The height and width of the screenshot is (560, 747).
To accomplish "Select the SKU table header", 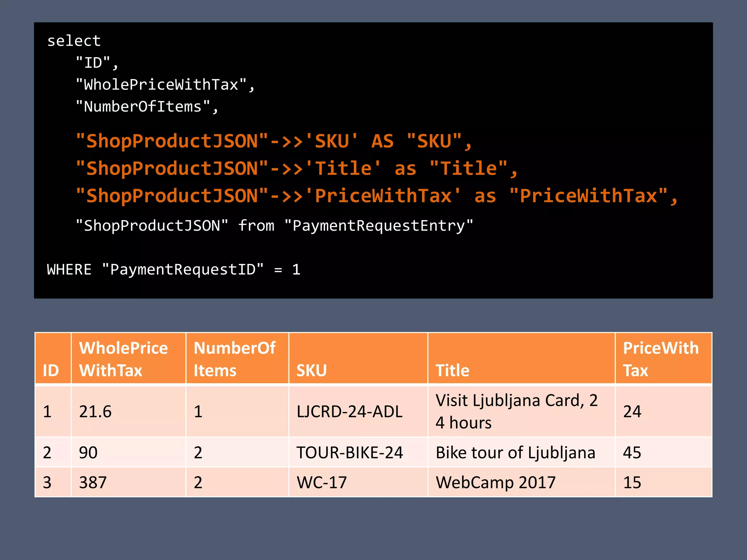I will pos(311,370).
